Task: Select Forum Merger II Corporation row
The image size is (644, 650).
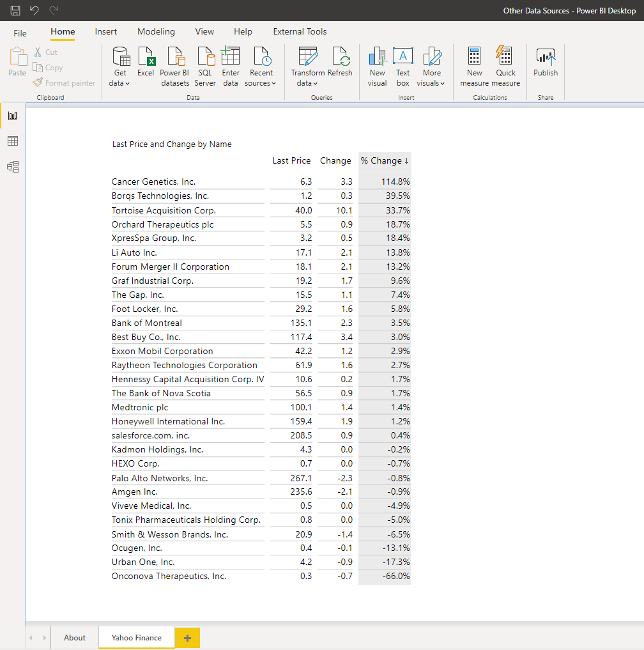Action: tap(171, 267)
